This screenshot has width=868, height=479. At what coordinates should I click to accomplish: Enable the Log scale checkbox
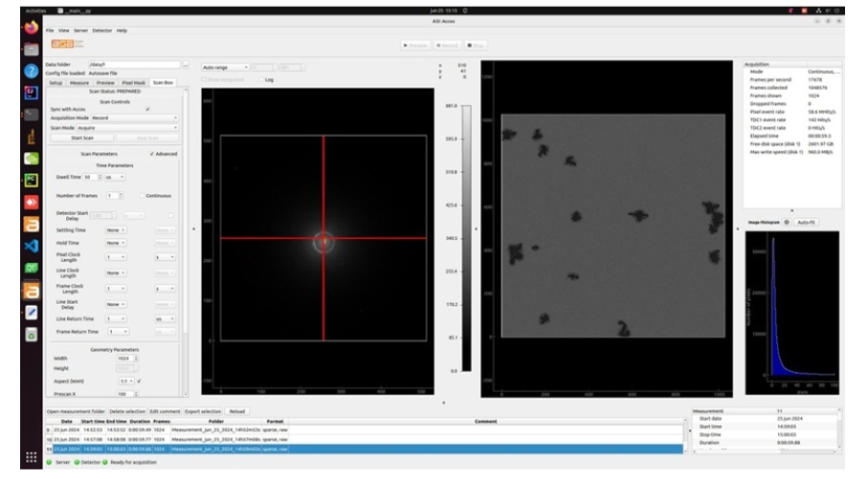[x=259, y=79]
